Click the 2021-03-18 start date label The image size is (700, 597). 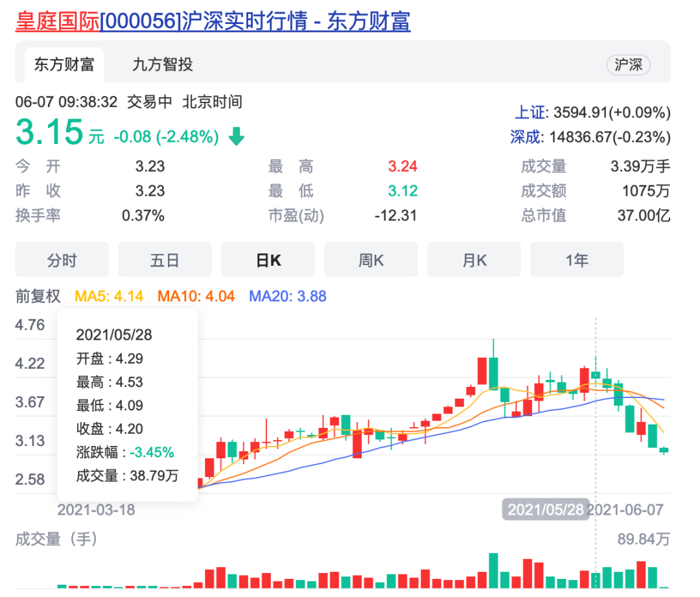pos(96,509)
